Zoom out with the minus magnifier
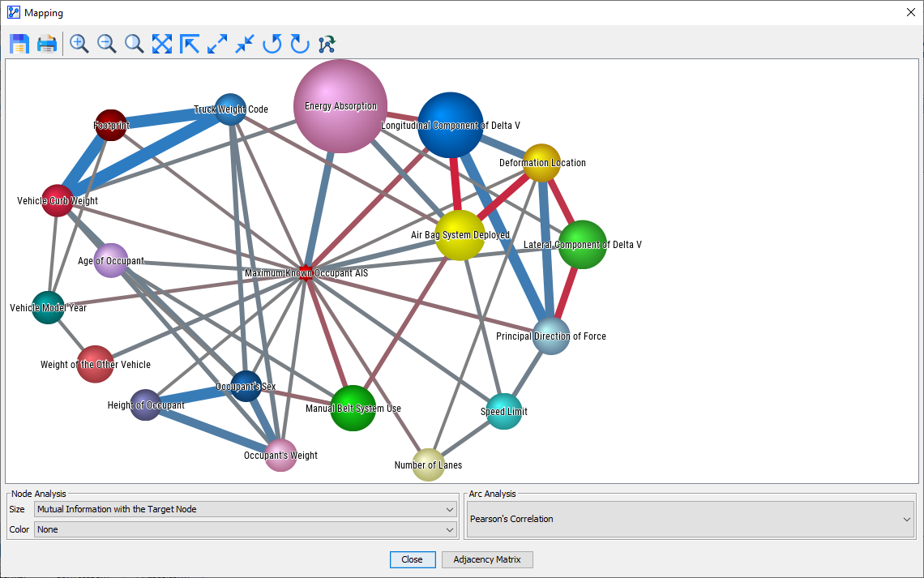Image resolution: width=924 pixels, height=578 pixels. point(107,44)
